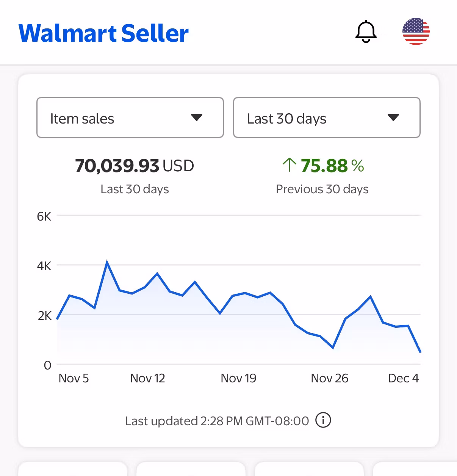Click the Last updated 2:28 PM timestamp

pyautogui.click(x=217, y=421)
